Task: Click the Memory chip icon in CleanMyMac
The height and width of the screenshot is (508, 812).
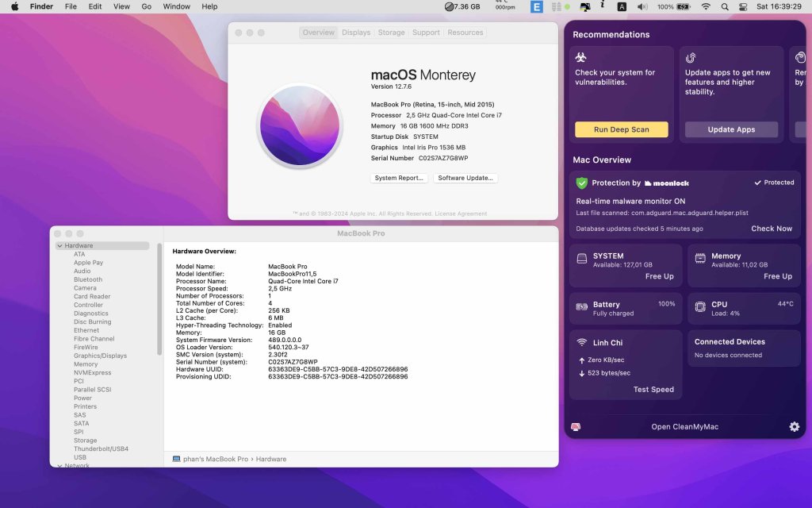Action: click(700, 258)
